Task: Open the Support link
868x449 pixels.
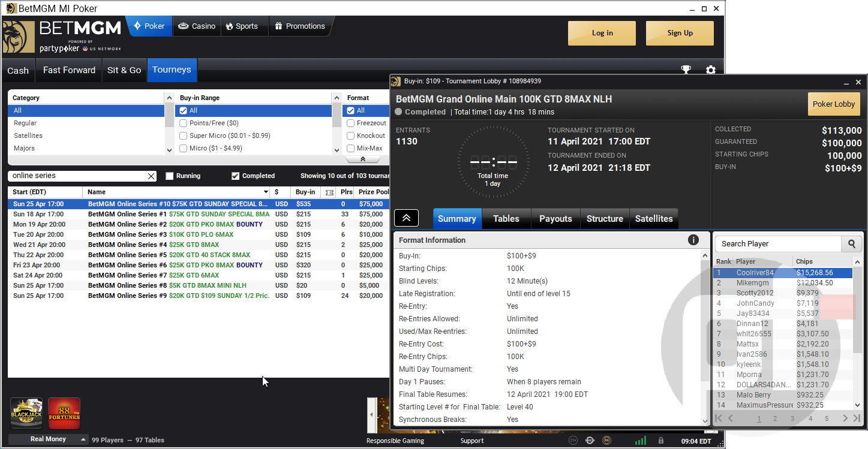Action: (472, 441)
